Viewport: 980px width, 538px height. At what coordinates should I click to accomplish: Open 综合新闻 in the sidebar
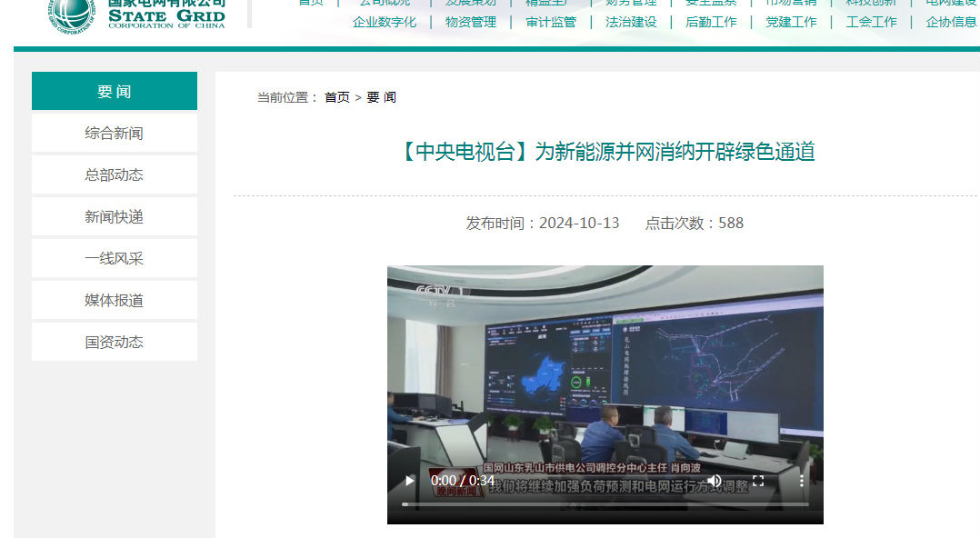115,133
